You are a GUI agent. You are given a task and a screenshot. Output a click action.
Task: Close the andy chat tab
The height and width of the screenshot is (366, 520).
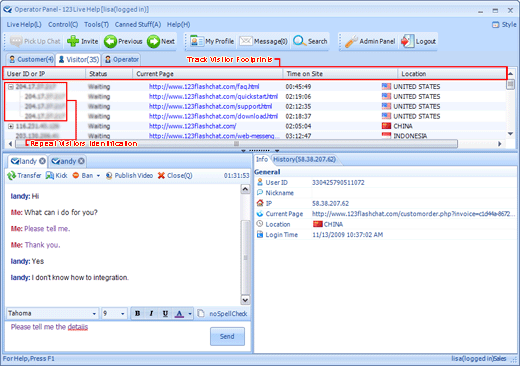point(81,161)
